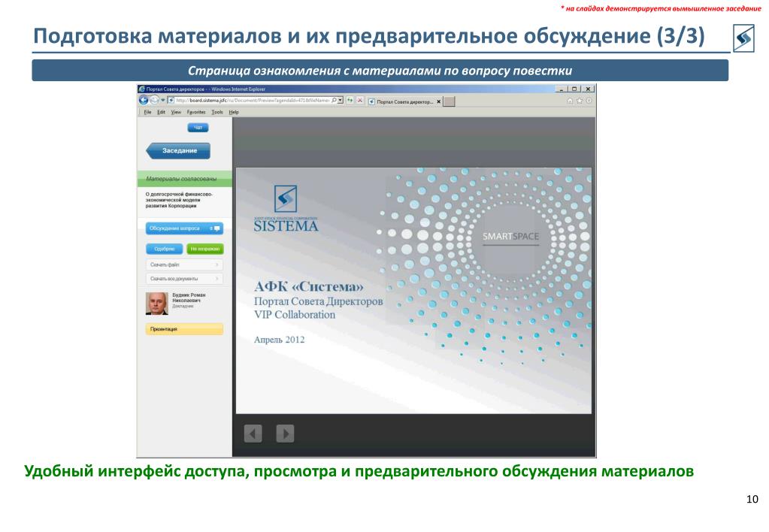Viewport: 769px width, 532px height.
Task: Click the search magnifier in address bar
Action: pos(334,100)
